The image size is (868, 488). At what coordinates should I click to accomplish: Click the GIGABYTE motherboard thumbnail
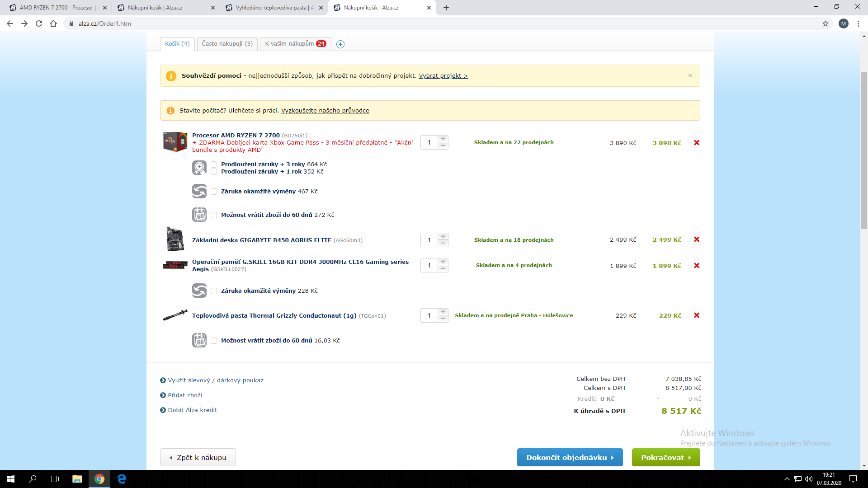[x=175, y=239]
